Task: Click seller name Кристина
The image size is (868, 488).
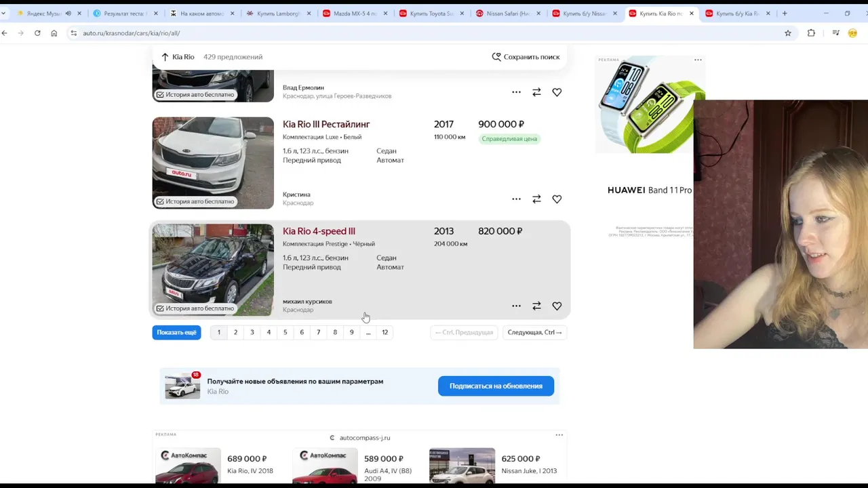Action: [x=296, y=195]
